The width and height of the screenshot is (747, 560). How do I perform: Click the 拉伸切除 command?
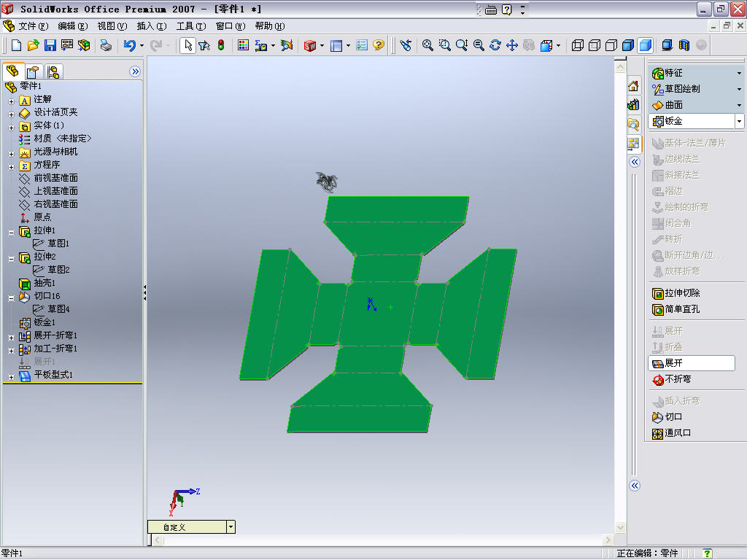coord(676,293)
